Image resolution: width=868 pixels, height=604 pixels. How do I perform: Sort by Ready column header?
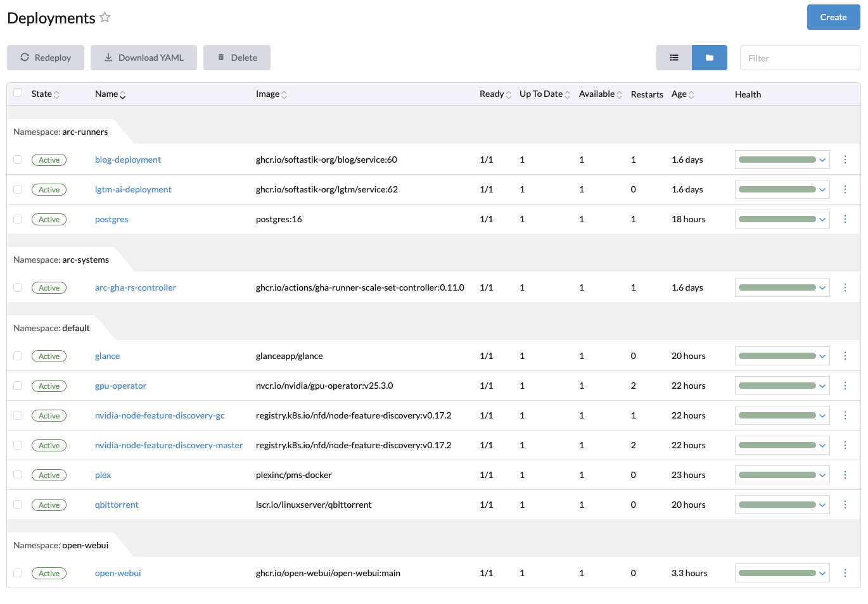(x=495, y=94)
